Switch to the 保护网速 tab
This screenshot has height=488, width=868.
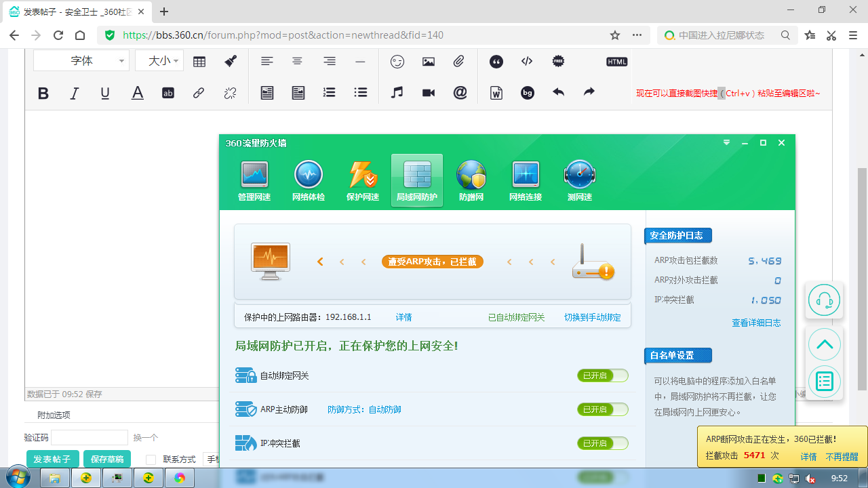point(363,181)
